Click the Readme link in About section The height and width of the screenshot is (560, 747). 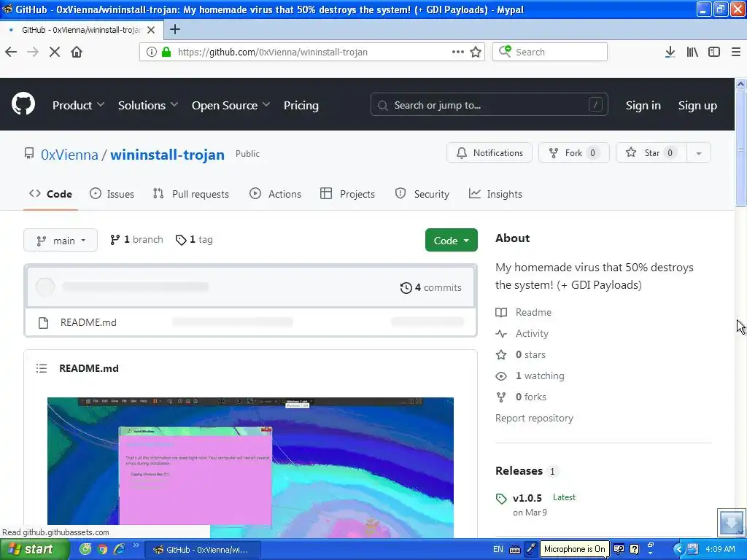point(533,312)
